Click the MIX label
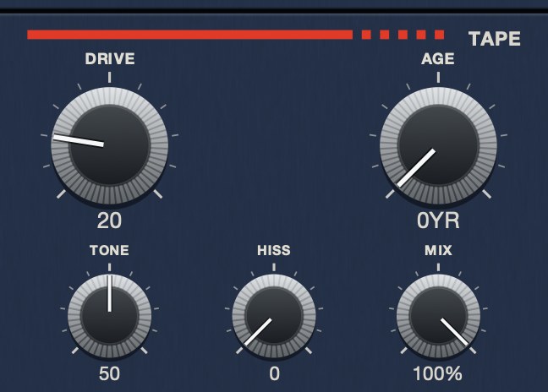This screenshot has width=548, height=392. pyautogui.click(x=438, y=250)
